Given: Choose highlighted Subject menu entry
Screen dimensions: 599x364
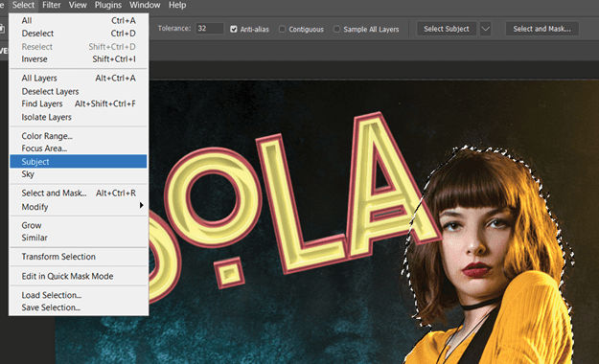Looking at the screenshot, I should [79, 162].
